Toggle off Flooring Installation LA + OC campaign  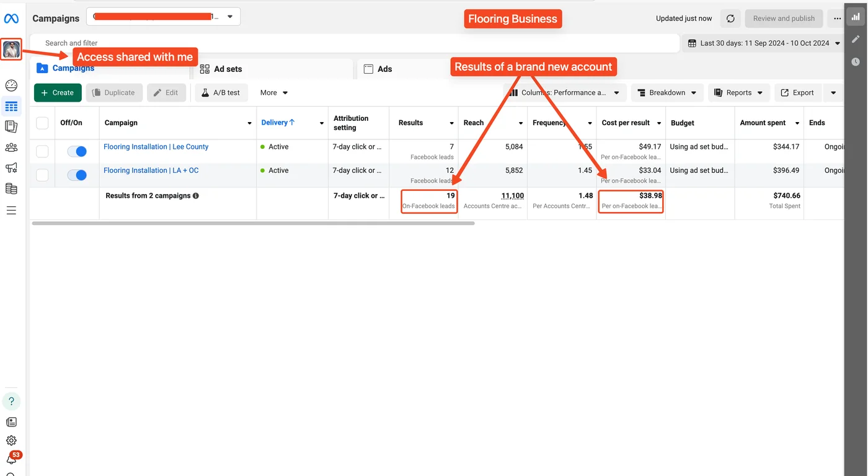[x=77, y=175]
